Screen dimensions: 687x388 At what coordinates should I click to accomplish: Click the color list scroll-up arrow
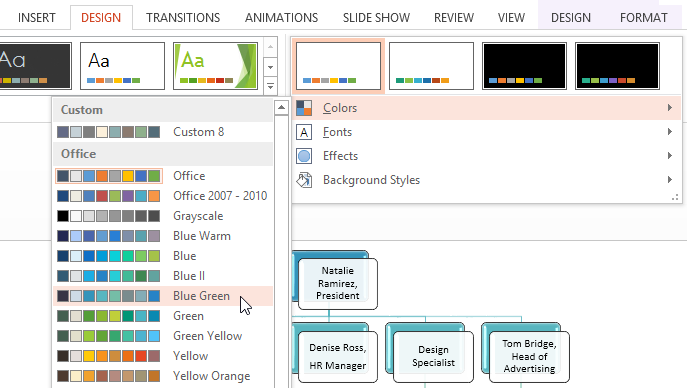(281, 108)
